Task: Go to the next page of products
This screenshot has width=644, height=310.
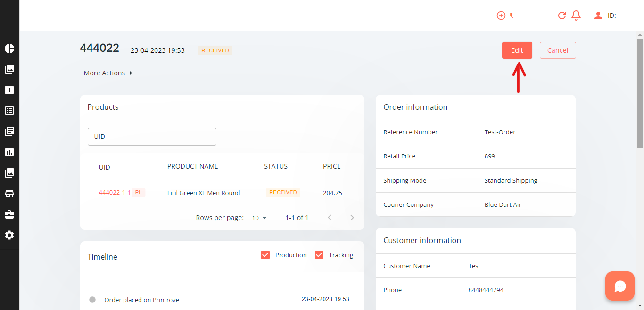Action: 352,218
